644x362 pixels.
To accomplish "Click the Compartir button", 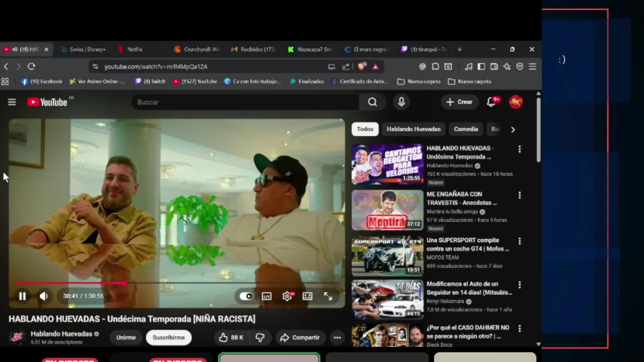I will point(300,337).
